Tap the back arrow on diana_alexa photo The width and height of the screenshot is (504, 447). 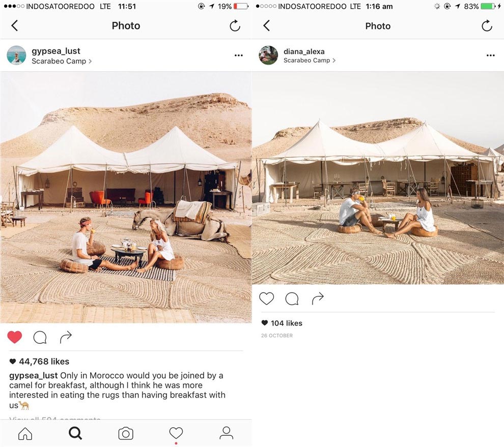[x=266, y=26]
